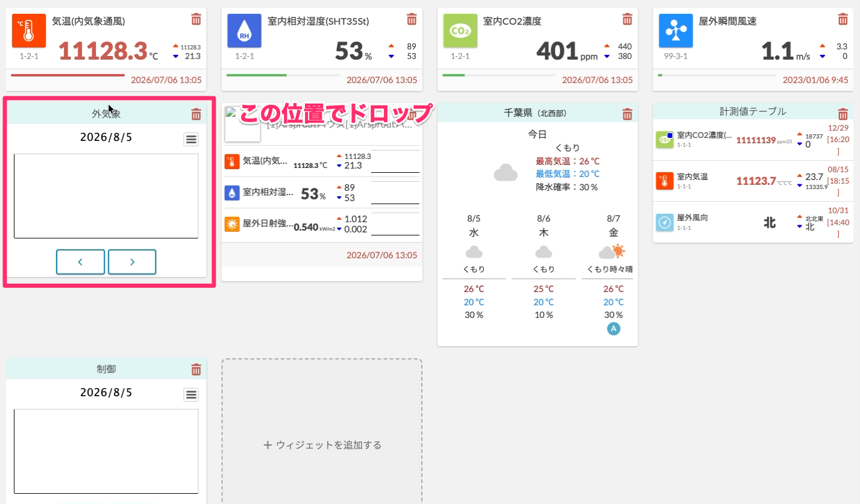860x504 pixels.
Task: Click the green CO2 icon of 室内CO2濃度 card
Action: [460, 31]
